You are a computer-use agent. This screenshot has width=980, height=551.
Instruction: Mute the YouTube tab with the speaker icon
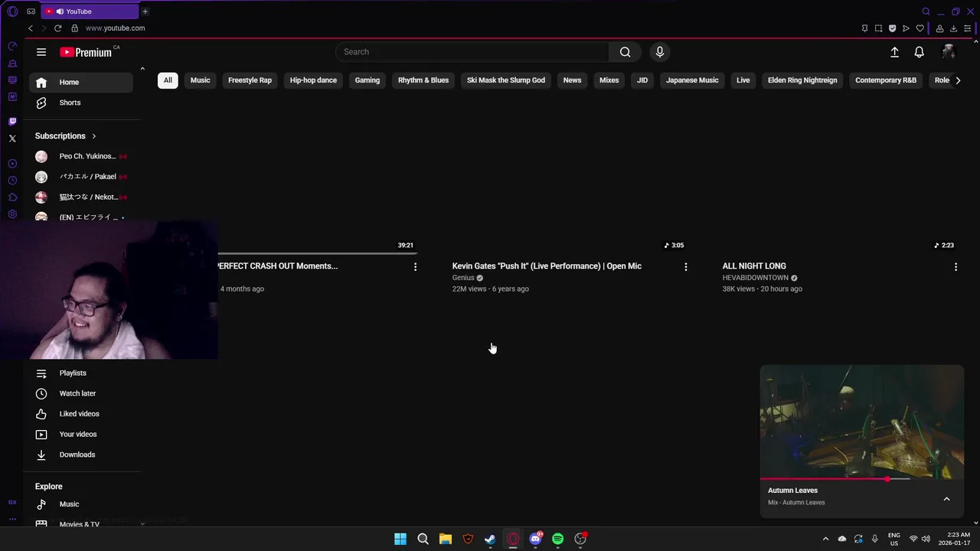click(x=60, y=11)
